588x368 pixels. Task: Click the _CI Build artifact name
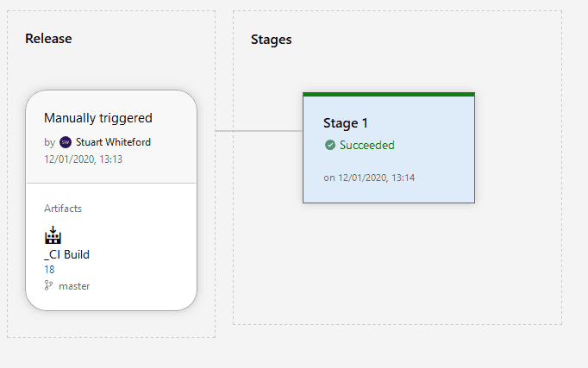click(67, 255)
